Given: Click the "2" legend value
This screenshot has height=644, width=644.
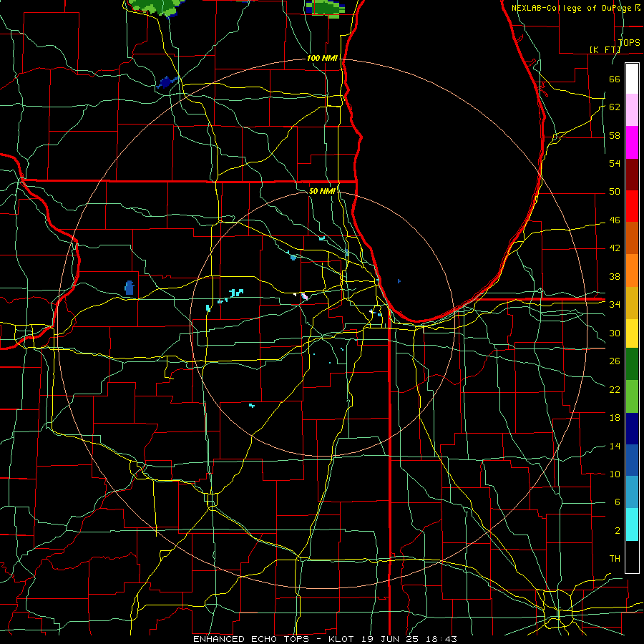Looking at the screenshot, I should [617, 531].
